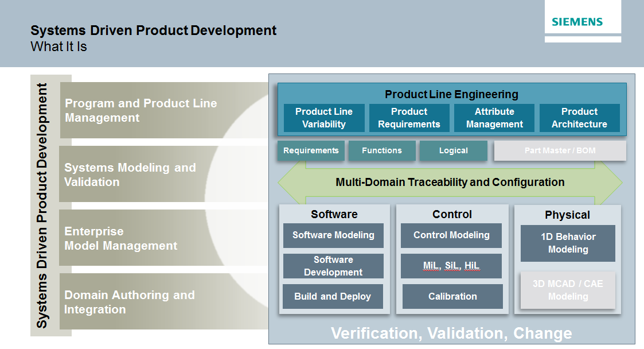Switch to the Software section header
The width and height of the screenshot is (644, 349).
point(333,214)
